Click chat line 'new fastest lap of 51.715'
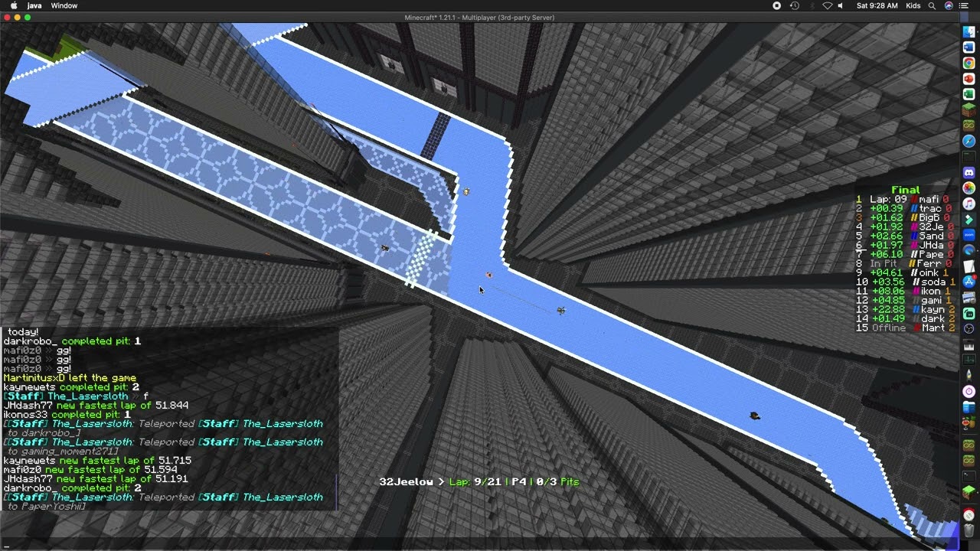 [x=126, y=460]
